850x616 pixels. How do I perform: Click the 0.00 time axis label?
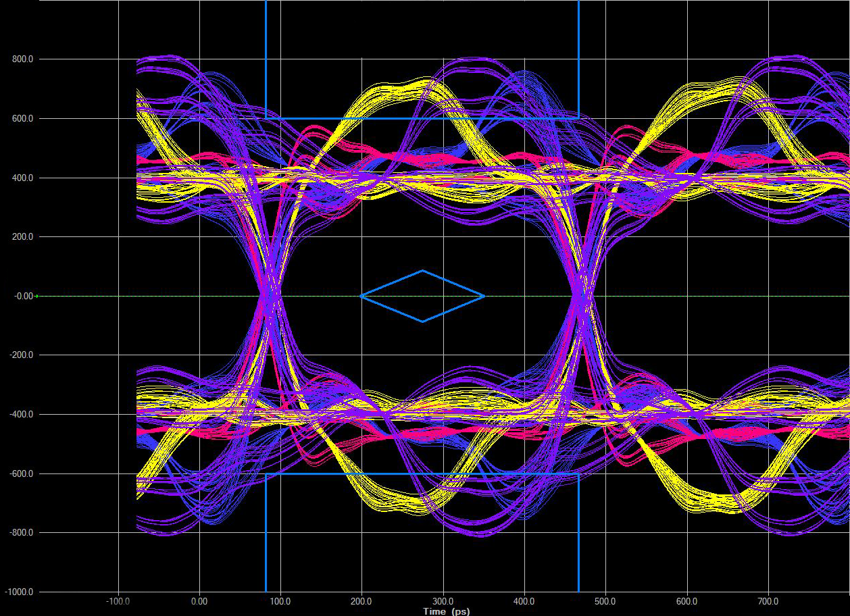199,600
